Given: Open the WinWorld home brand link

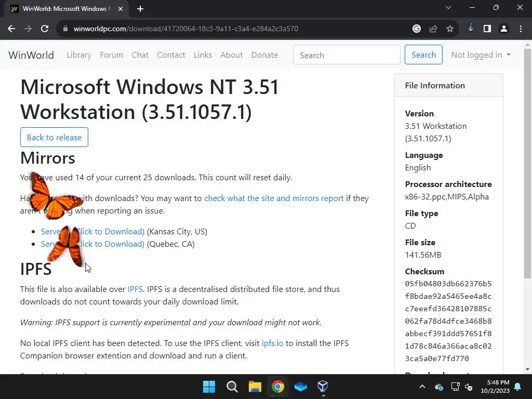Looking at the screenshot, I should tap(31, 55).
